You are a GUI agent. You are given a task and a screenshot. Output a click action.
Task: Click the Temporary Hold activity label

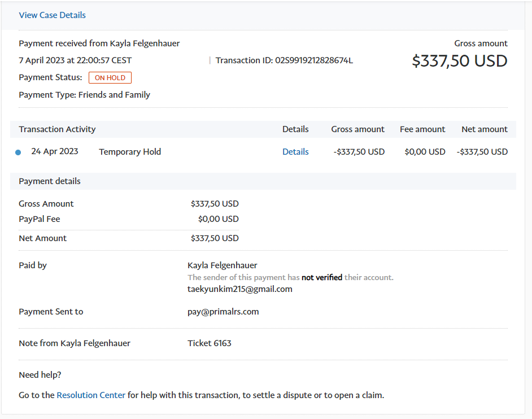(x=130, y=151)
